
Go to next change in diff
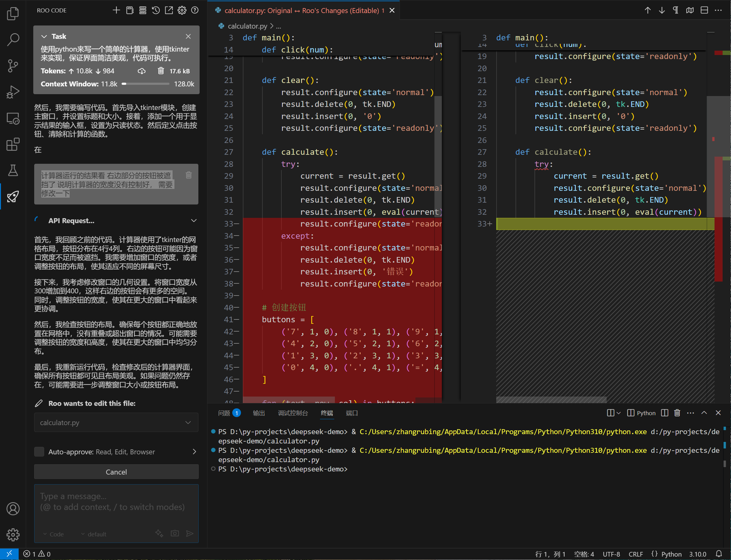[x=662, y=10]
